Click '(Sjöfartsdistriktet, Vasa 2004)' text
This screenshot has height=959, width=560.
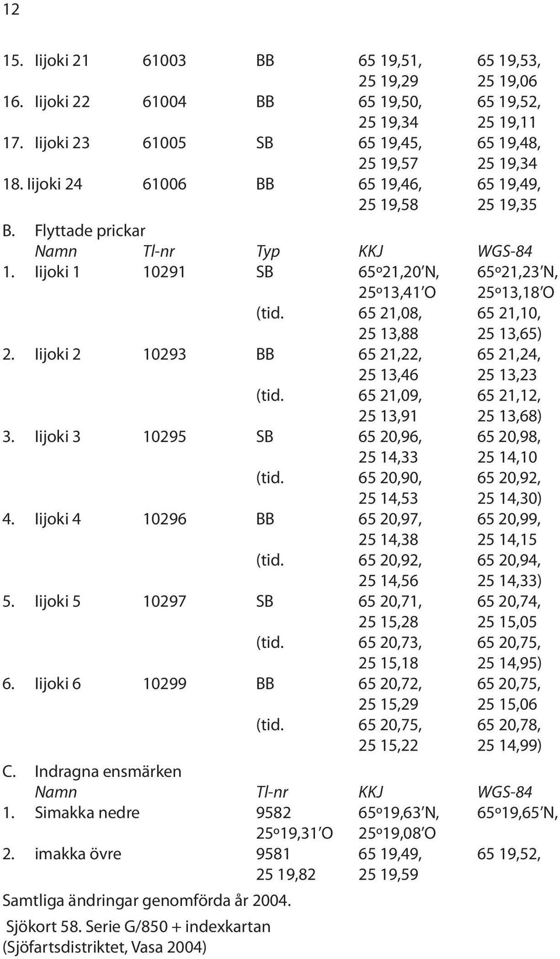[105, 947]
